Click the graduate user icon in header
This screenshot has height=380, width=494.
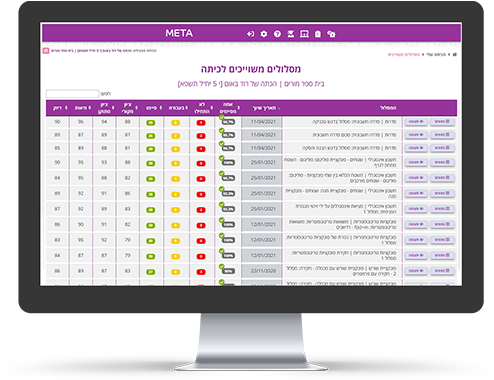[x=291, y=34]
